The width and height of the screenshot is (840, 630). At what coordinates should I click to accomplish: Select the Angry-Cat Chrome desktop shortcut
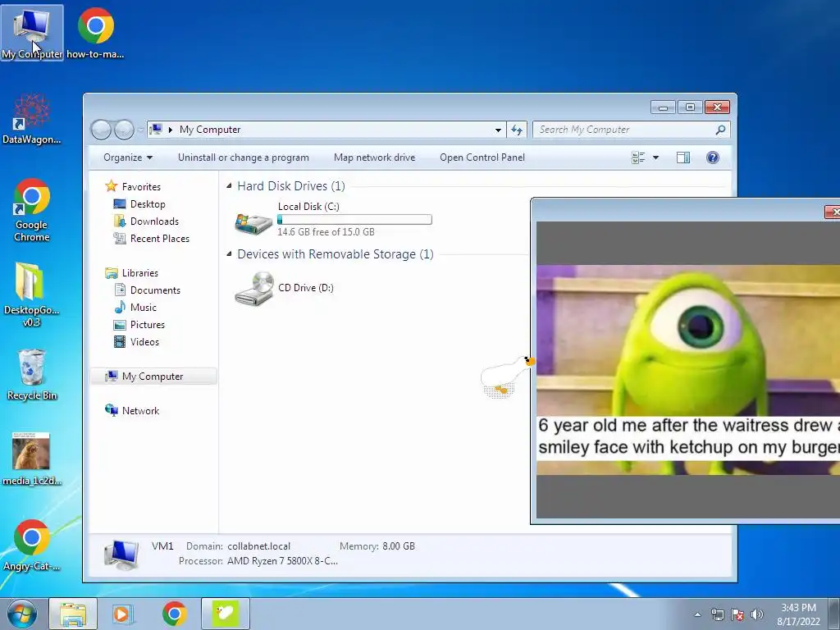[32, 545]
